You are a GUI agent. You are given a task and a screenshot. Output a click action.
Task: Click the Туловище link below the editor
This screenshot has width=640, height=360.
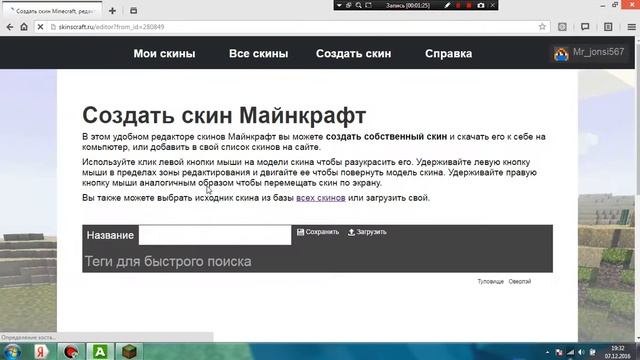(x=490, y=282)
